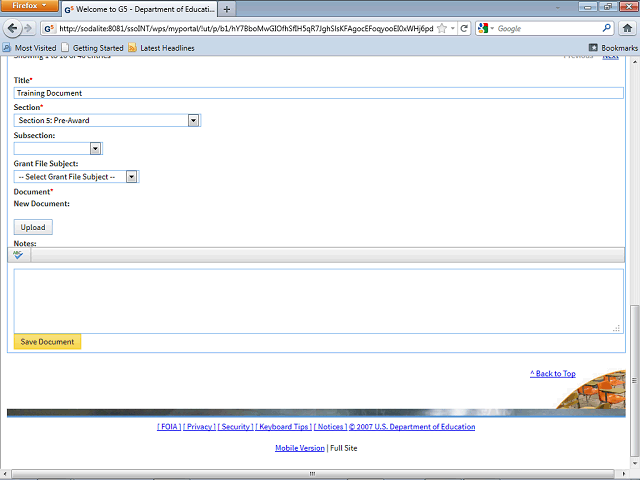Click the vertical scrollbar down arrow
Viewport: 640px width, 480px height.
(634, 463)
